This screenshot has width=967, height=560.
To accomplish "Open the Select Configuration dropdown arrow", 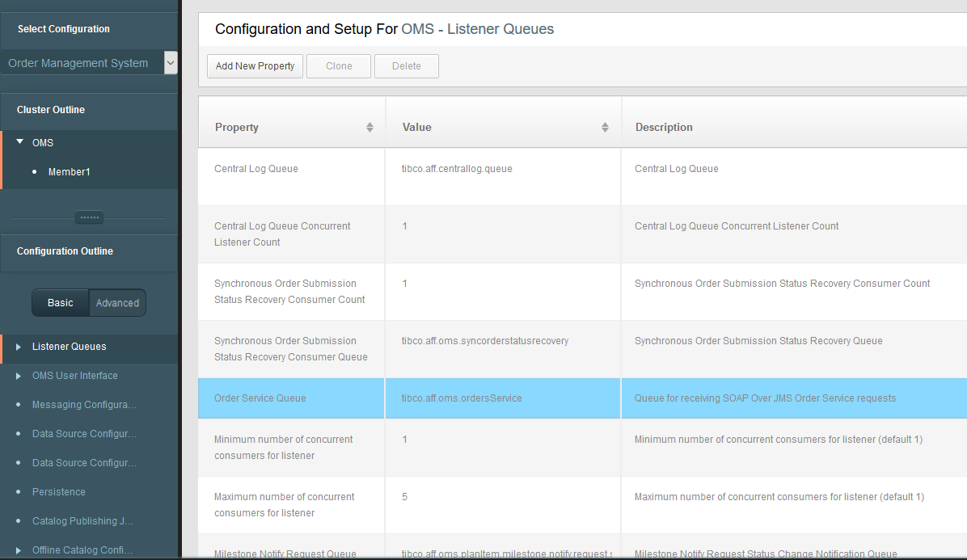I will click(171, 63).
